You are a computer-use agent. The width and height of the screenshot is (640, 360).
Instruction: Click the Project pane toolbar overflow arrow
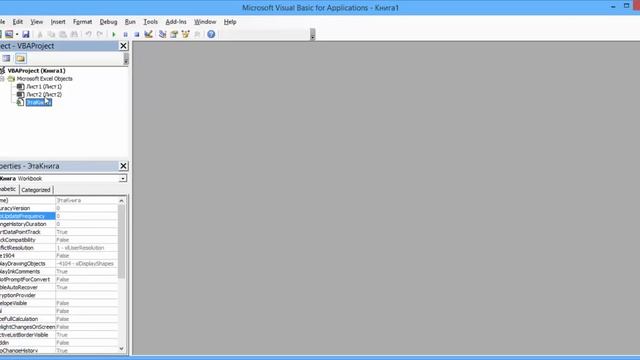[x=126, y=59]
